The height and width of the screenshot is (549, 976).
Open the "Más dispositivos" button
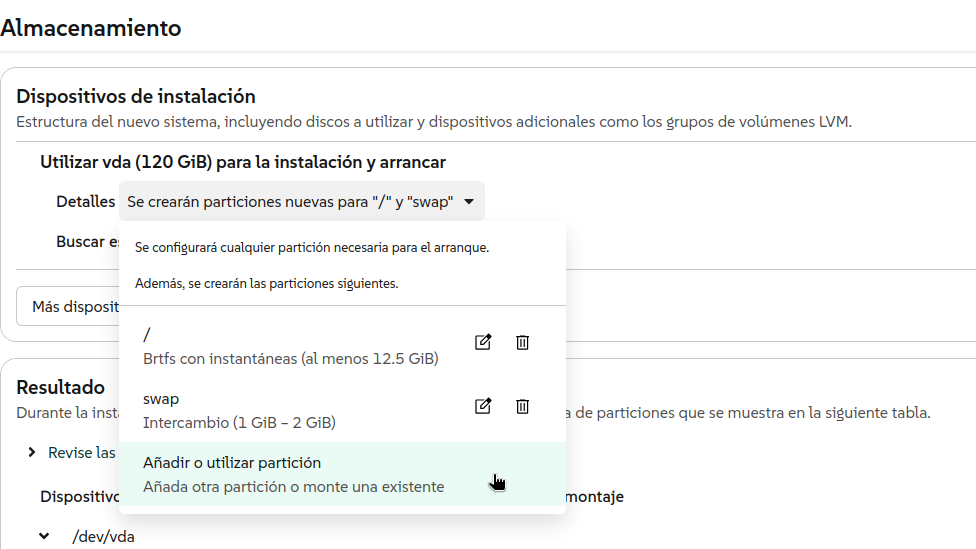70,307
